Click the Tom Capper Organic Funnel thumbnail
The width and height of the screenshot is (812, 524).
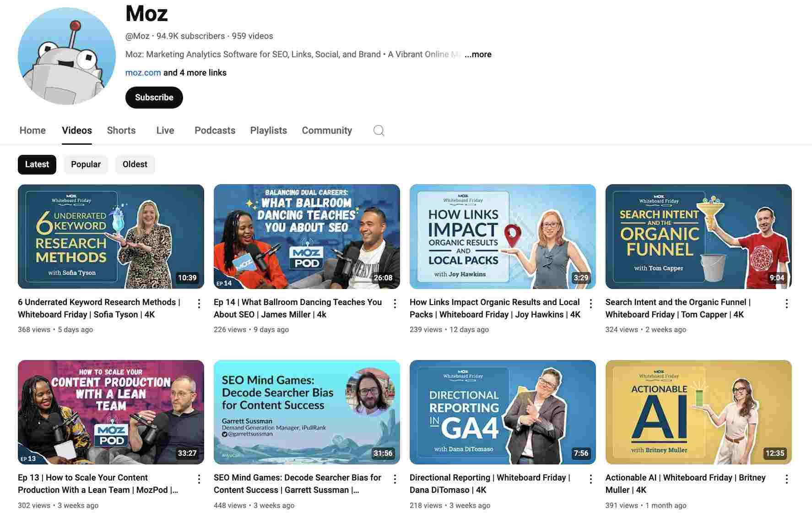pyautogui.click(x=698, y=236)
